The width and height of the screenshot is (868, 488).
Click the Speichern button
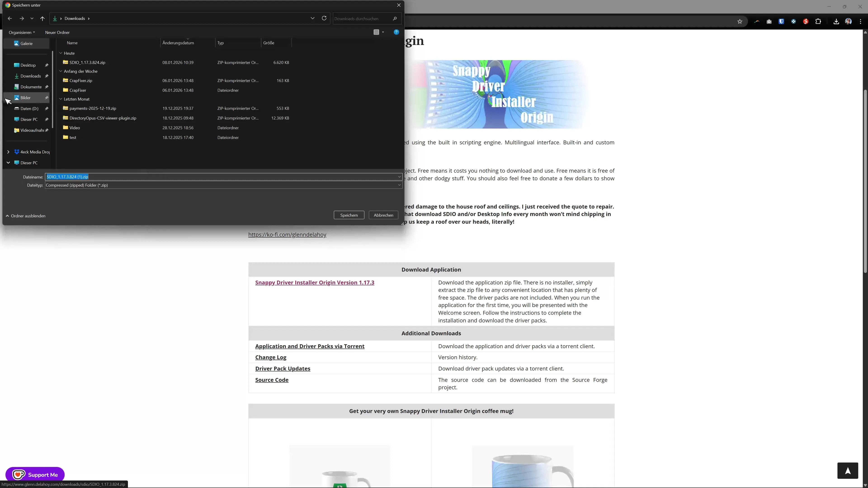pyautogui.click(x=349, y=215)
